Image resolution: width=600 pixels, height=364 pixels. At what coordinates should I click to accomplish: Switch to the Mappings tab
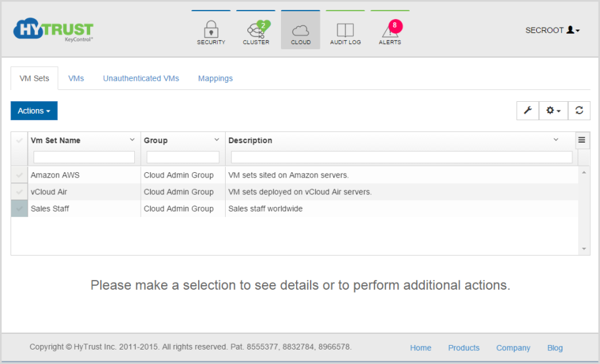[215, 78]
